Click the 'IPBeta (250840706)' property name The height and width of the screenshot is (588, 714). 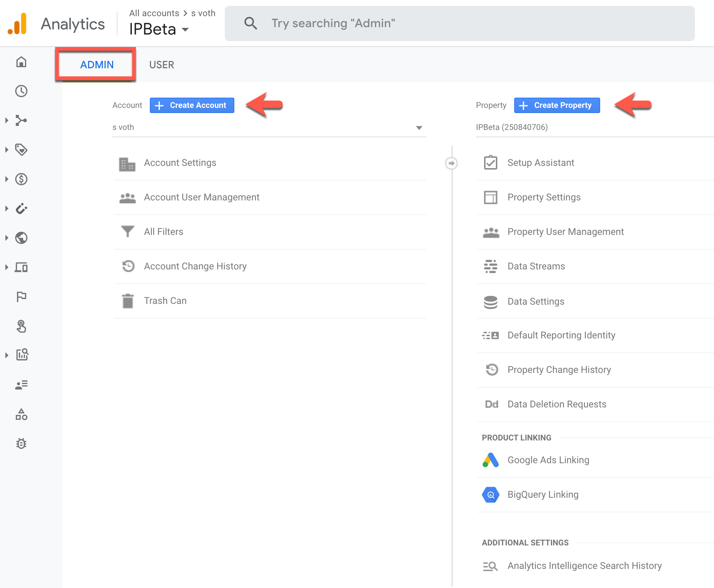tap(512, 127)
